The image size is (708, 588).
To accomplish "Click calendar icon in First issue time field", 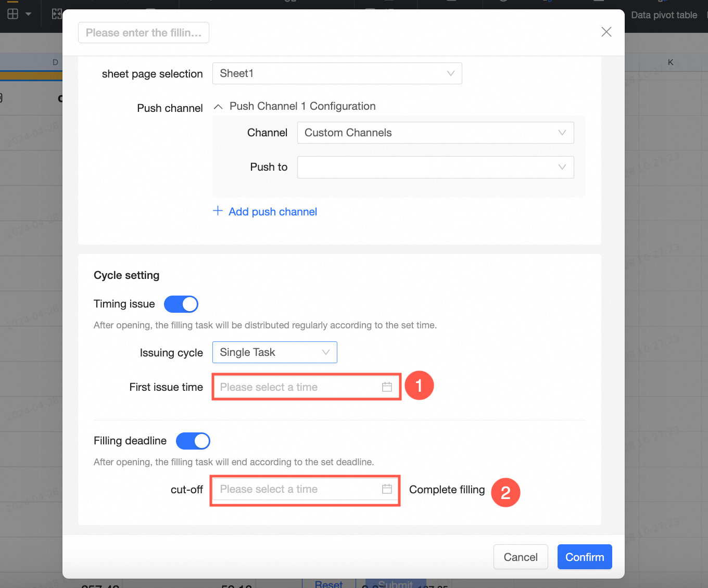I will 387,387.
